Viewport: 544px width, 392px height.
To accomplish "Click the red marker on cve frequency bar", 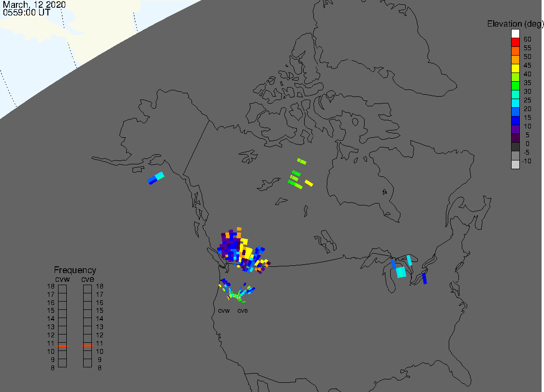I will (88, 346).
